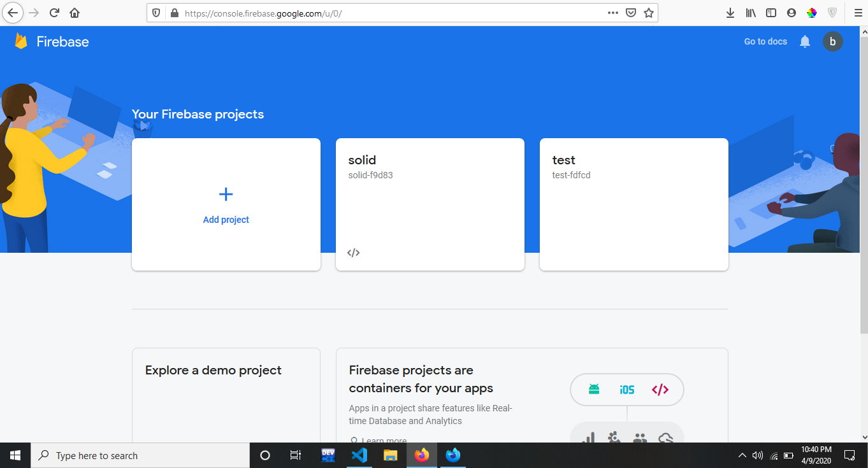Open the notifications bell
The height and width of the screenshot is (468, 868).
pyautogui.click(x=805, y=42)
